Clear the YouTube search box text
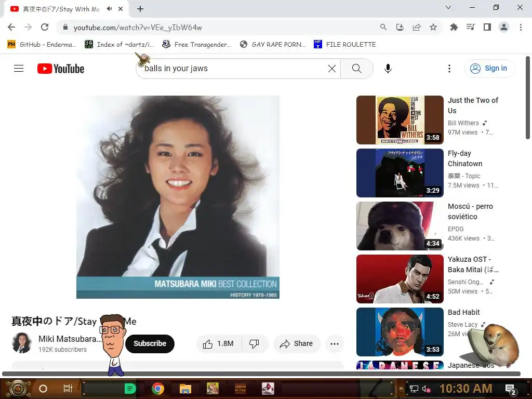 (x=332, y=69)
